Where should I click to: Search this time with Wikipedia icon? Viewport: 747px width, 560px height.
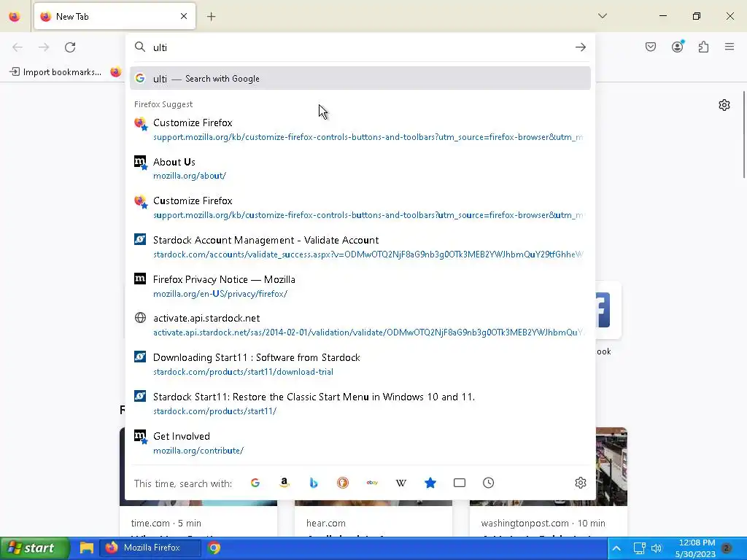401,483
